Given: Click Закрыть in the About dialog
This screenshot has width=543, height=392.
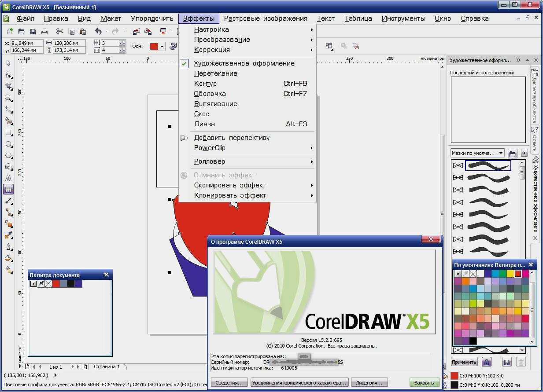Looking at the screenshot, I should [x=425, y=383].
